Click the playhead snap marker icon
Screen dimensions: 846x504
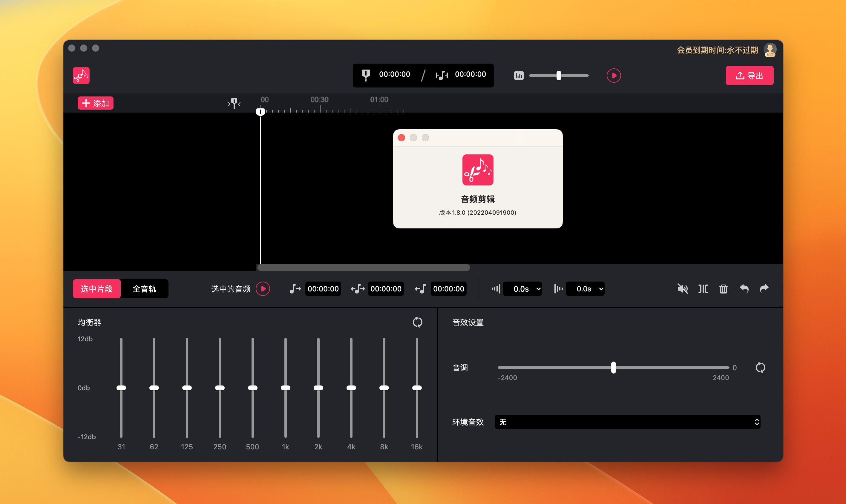click(234, 103)
